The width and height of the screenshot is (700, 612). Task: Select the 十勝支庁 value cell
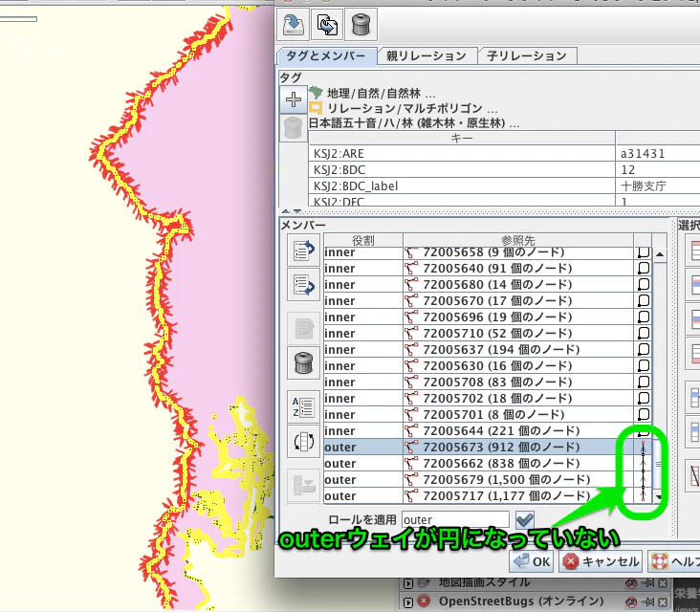658,186
